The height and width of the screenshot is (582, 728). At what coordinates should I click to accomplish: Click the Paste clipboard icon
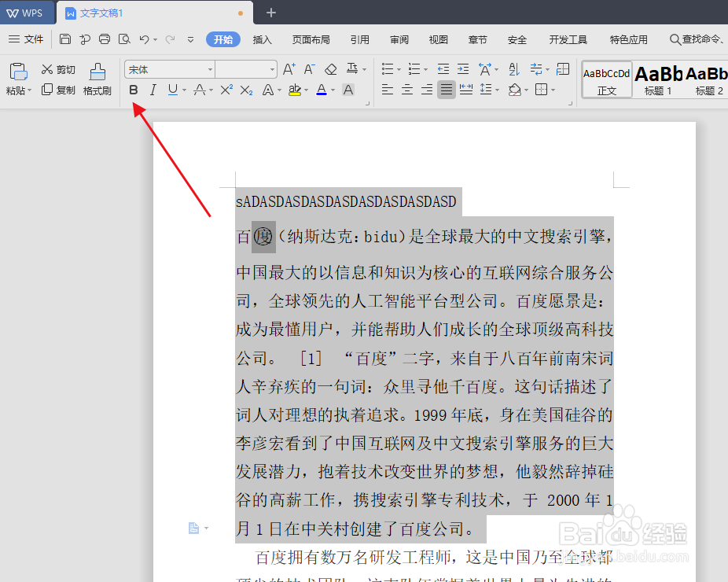(18, 72)
